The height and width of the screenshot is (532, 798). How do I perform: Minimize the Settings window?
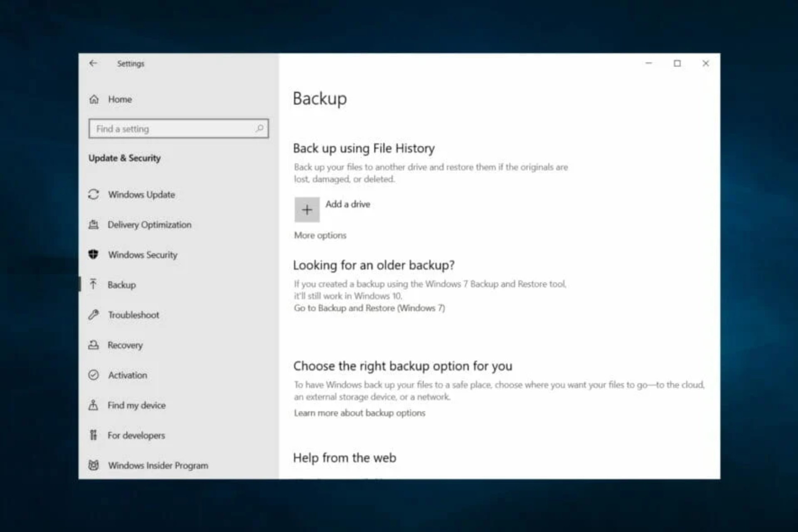pyautogui.click(x=649, y=63)
